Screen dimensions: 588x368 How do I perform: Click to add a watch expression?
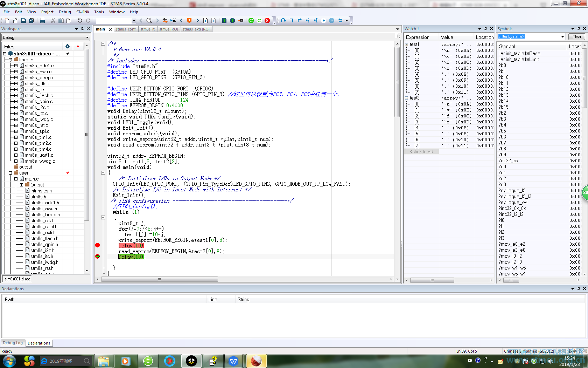click(x=421, y=152)
